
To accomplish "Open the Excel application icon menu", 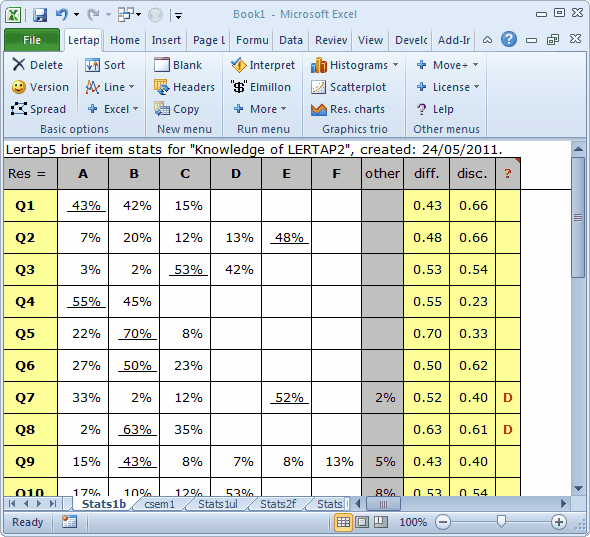I will (x=13, y=15).
